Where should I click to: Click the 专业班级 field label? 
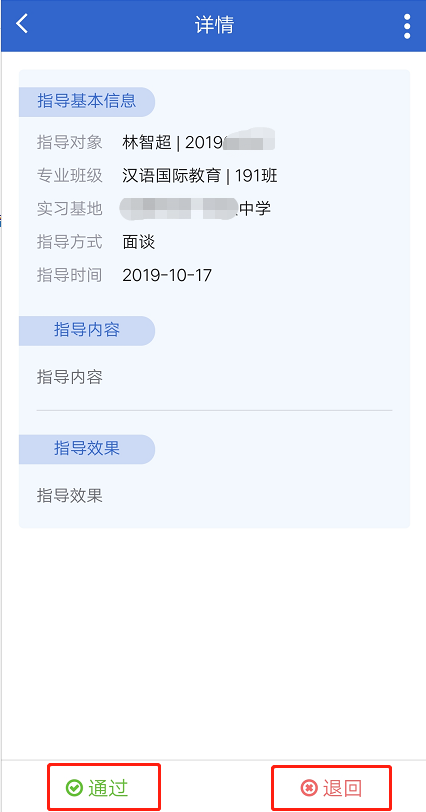[x=70, y=176]
